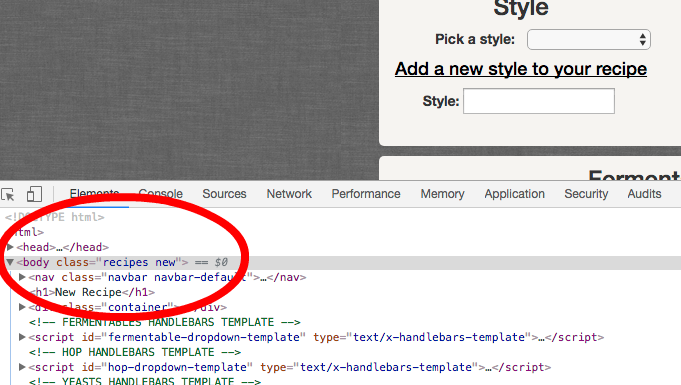Click the fermentable-dropdown-template id value

204,337
